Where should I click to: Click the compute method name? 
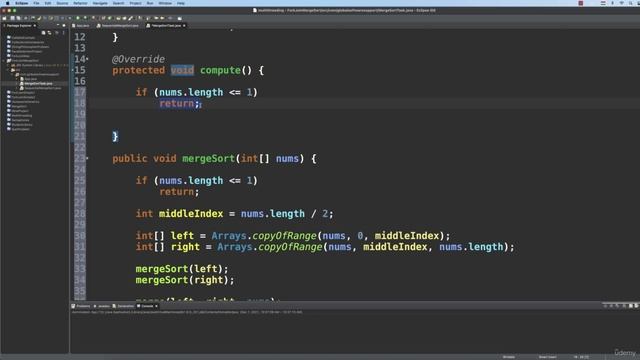pos(220,70)
